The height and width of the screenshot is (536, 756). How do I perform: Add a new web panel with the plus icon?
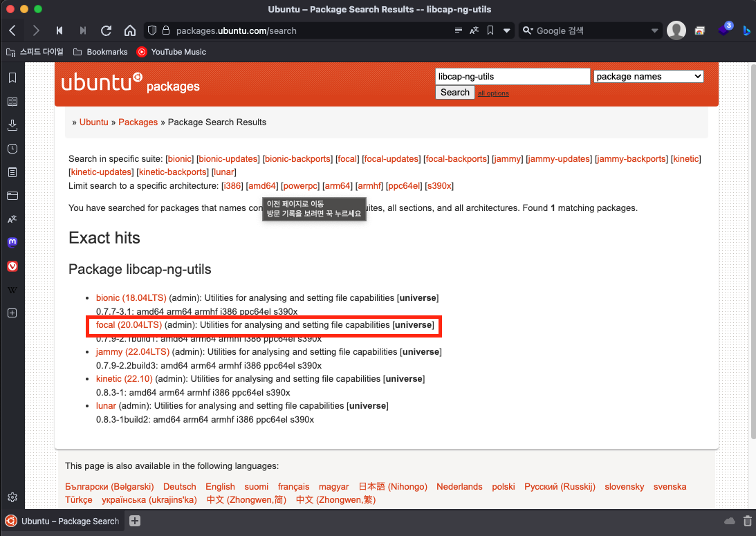click(x=12, y=313)
